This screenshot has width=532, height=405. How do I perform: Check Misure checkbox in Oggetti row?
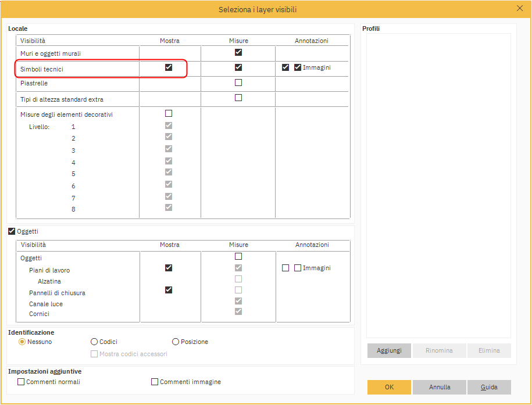(x=238, y=256)
